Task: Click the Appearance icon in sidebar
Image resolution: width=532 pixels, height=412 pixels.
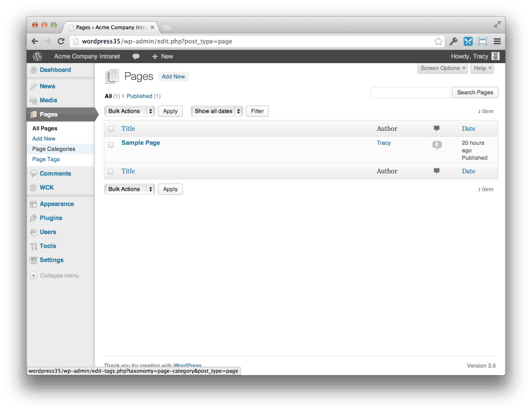Action: pos(33,204)
